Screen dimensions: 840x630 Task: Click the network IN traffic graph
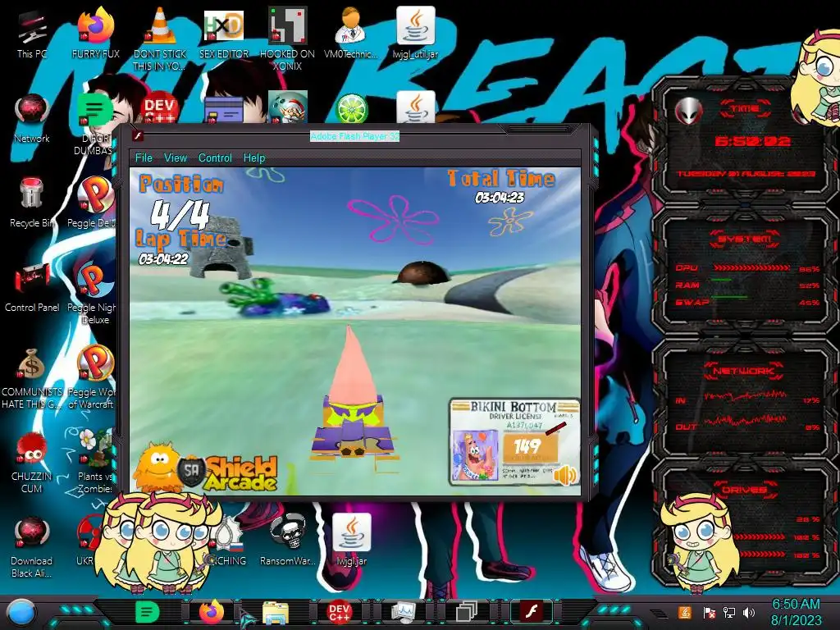(x=745, y=396)
